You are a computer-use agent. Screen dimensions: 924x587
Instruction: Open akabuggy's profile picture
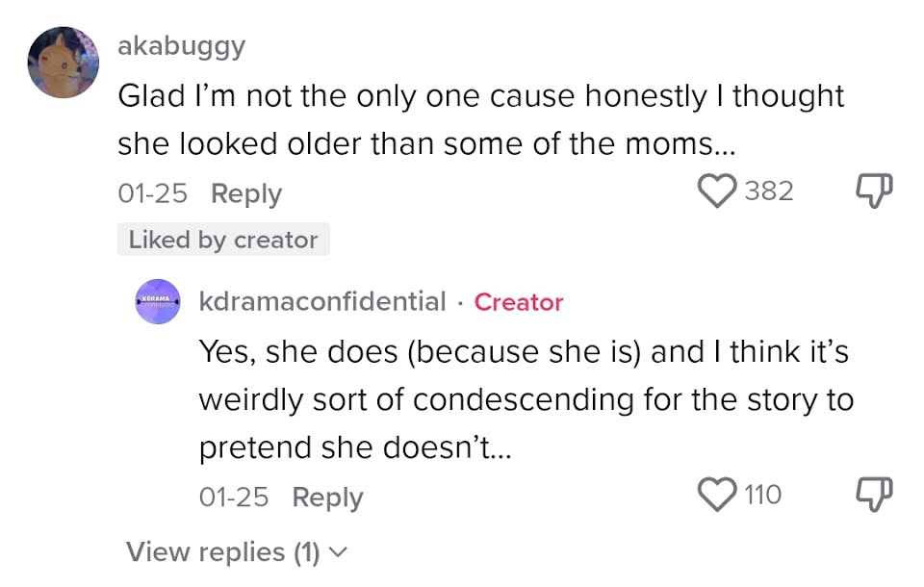tap(64, 63)
